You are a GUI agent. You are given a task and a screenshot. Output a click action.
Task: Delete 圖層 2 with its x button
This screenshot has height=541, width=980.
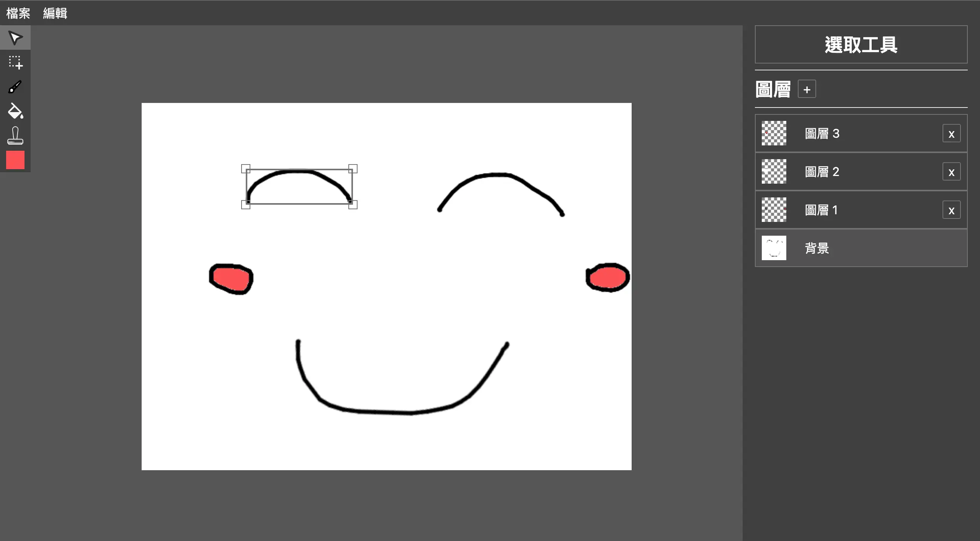click(x=951, y=172)
